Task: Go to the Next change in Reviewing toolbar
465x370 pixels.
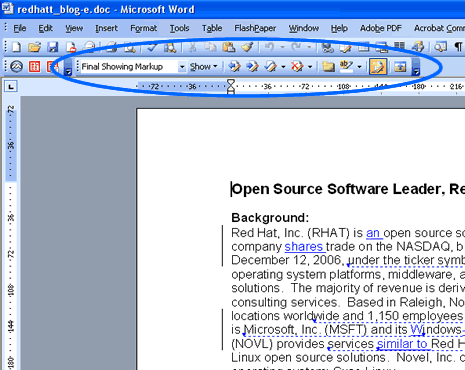Action: click(x=252, y=66)
